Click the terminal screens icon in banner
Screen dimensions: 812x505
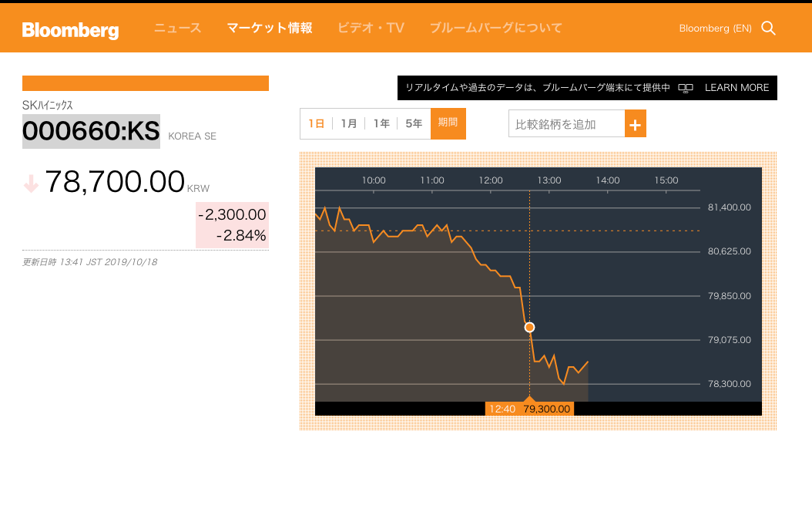pyautogui.click(x=686, y=88)
